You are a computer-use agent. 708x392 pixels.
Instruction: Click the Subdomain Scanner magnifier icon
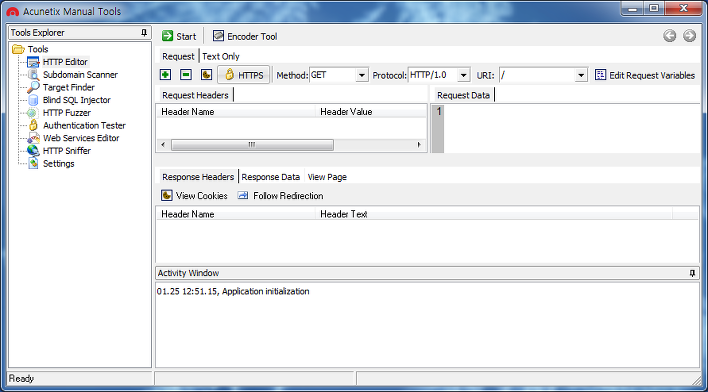pyautogui.click(x=33, y=75)
